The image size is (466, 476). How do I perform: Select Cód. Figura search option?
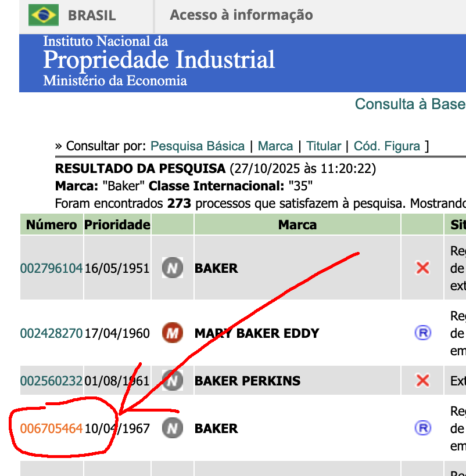click(387, 146)
